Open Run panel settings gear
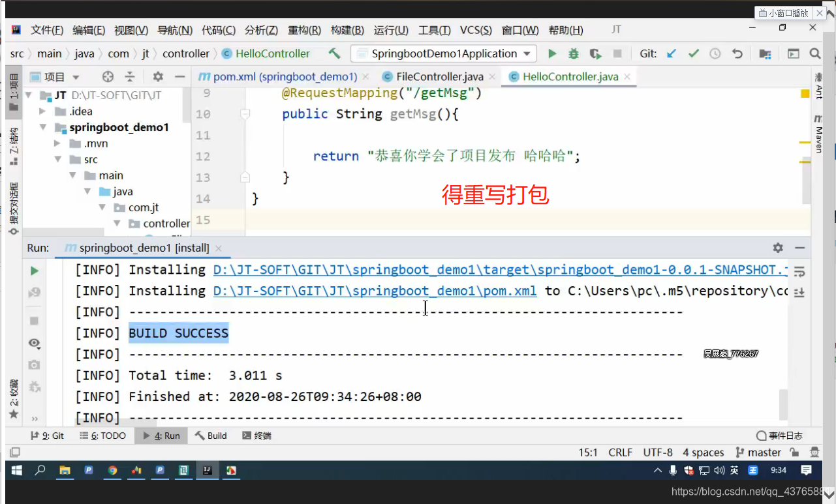 (778, 248)
